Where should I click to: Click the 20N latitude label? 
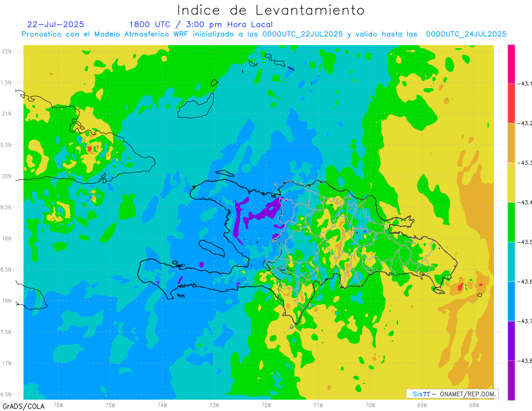[x=7, y=176]
